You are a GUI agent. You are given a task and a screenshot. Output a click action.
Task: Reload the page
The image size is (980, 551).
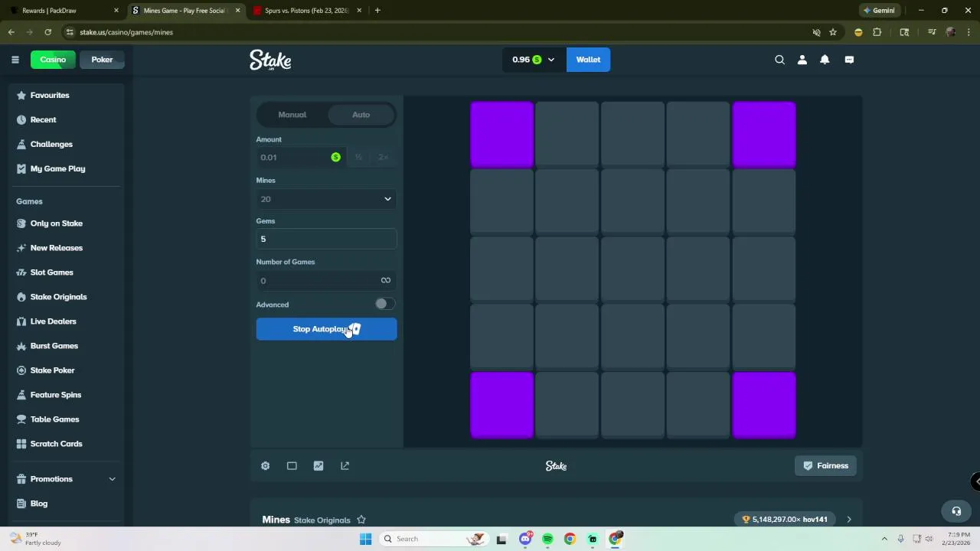[x=47, y=32]
